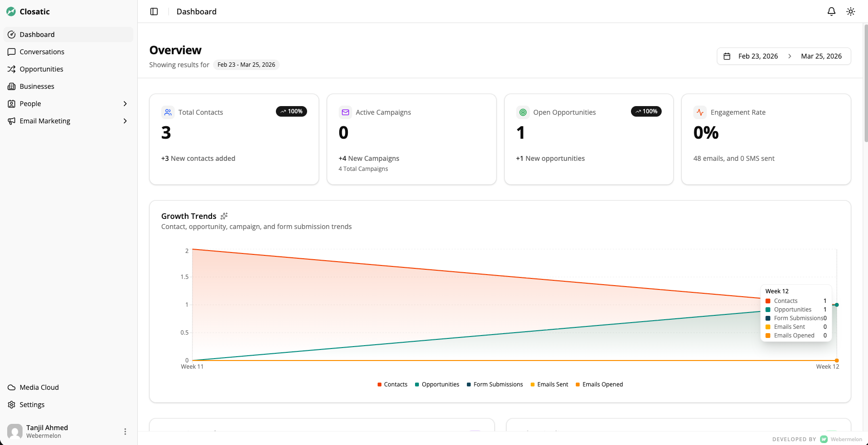The image size is (868, 445).
Task: Open the user options via the three-dot menu
Action: pyautogui.click(x=125, y=431)
